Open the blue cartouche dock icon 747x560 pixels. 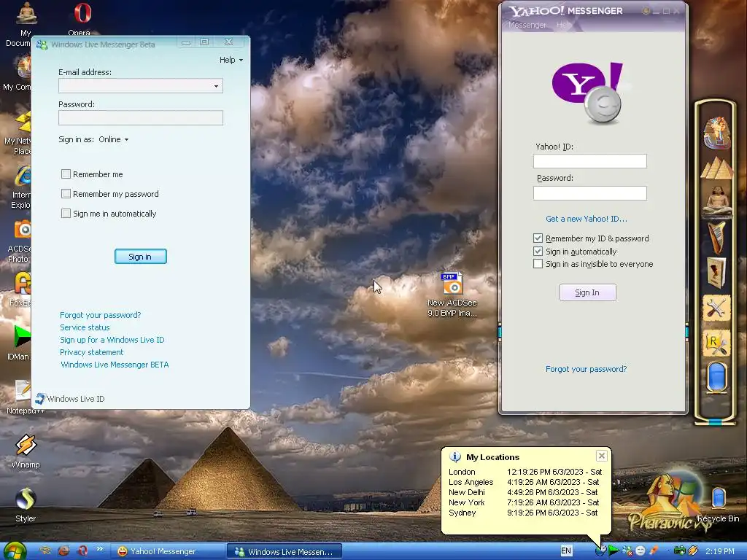717,377
